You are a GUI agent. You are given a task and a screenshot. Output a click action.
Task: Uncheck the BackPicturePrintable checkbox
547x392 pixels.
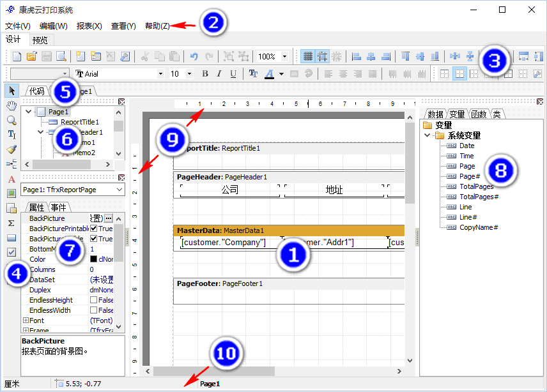point(94,229)
